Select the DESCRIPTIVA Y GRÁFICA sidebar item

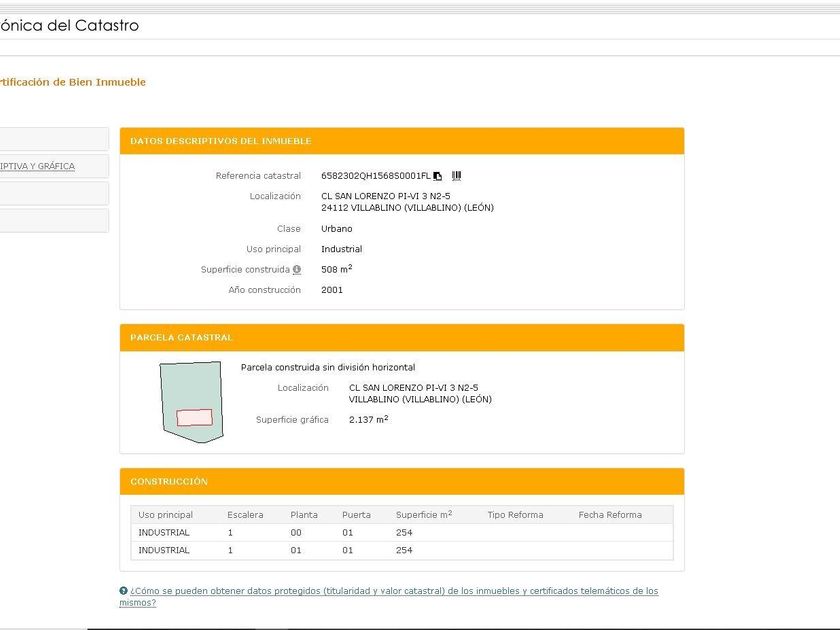click(x=40, y=166)
